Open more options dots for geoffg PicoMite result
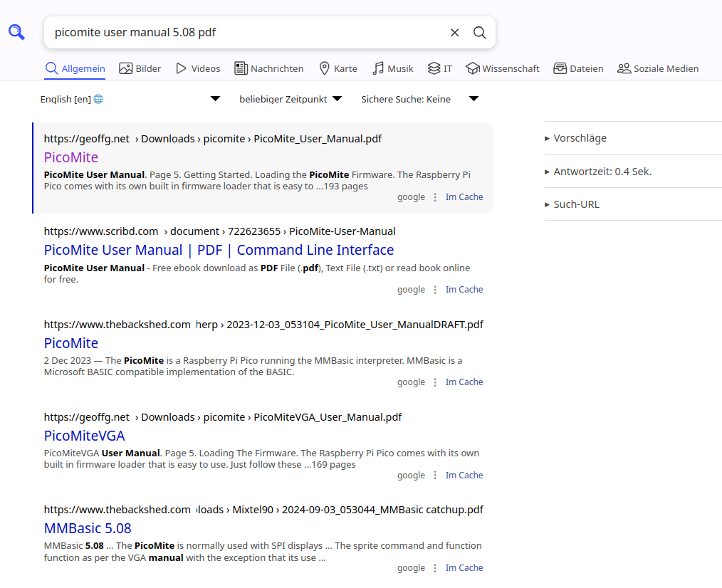This screenshot has width=722, height=588. pos(435,197)
